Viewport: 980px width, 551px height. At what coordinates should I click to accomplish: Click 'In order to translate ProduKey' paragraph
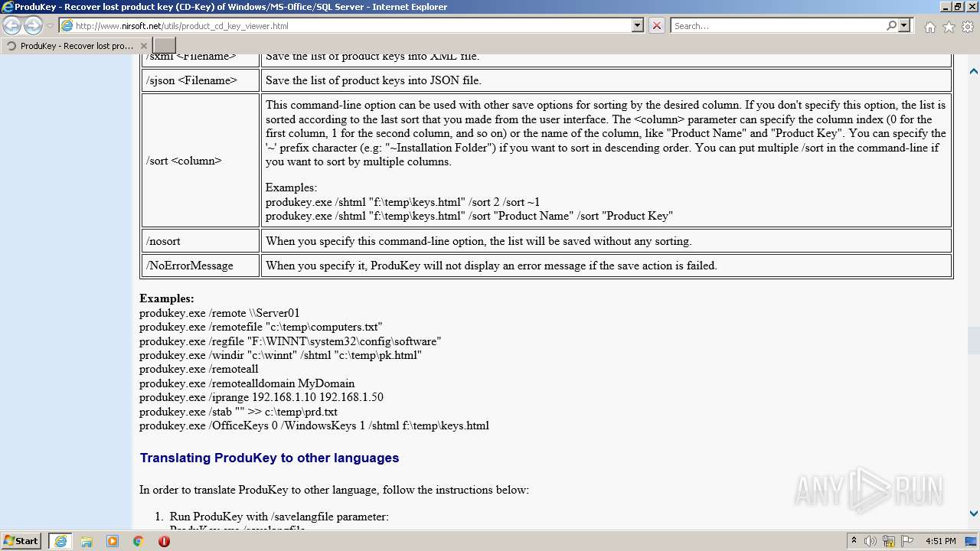click(x=334, y=490)
